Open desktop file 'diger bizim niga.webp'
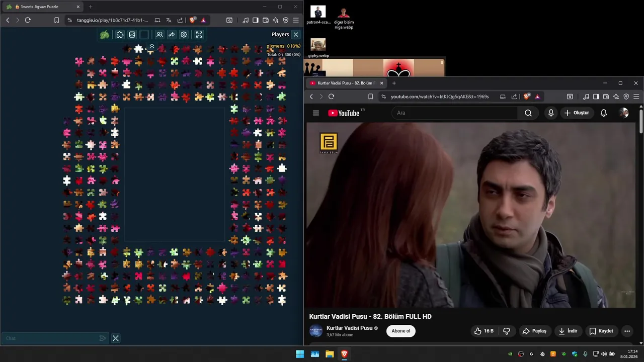Image resolution: width=644 pixels, height=362 pixels. [344, 18]
